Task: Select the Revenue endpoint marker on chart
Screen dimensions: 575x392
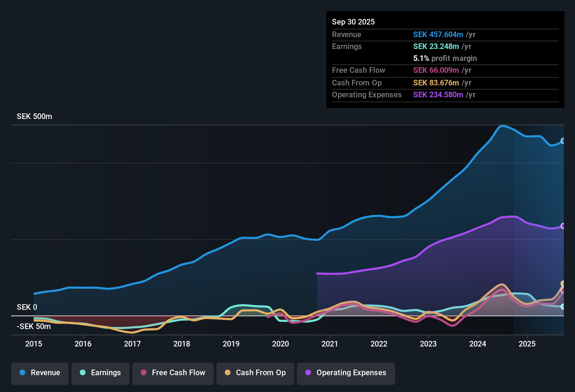Action: 563,141
